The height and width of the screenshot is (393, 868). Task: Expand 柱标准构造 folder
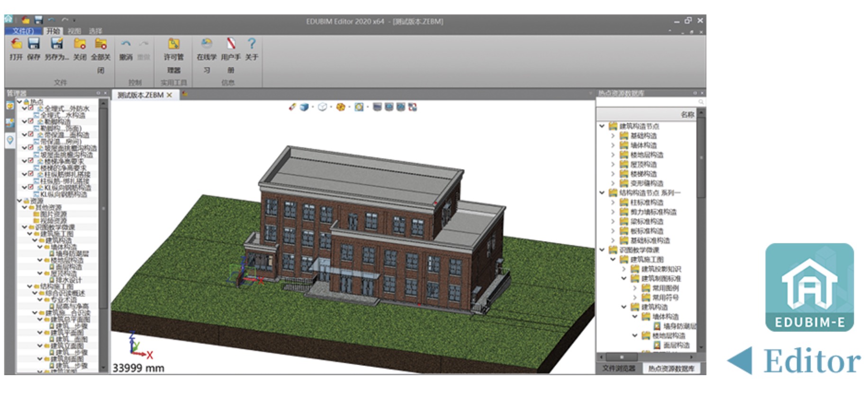613,202
